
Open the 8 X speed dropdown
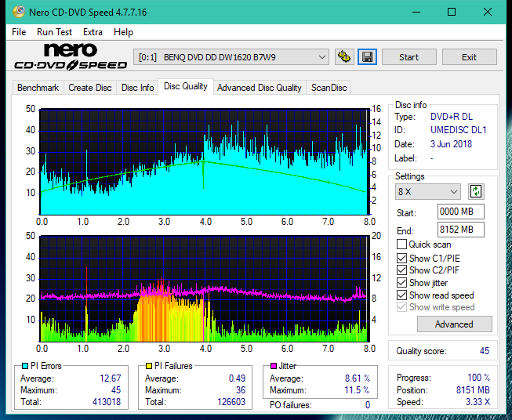click(x=428, y=191)
